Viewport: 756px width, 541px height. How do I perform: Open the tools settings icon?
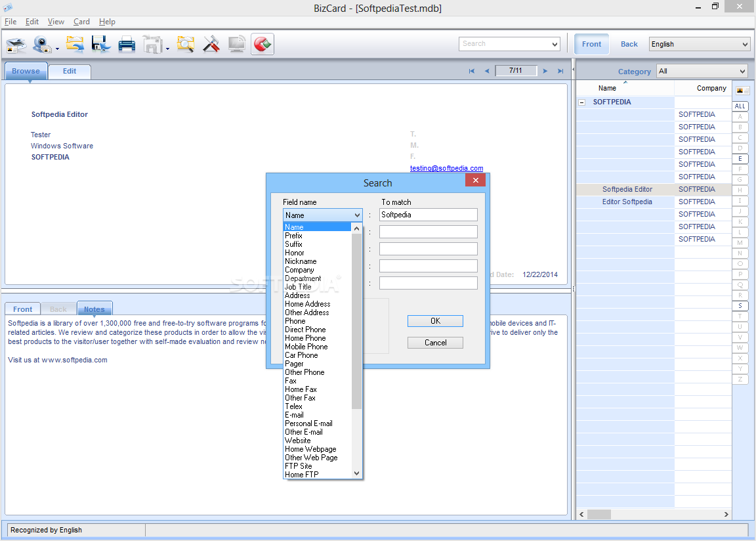[x=211, y=45]
